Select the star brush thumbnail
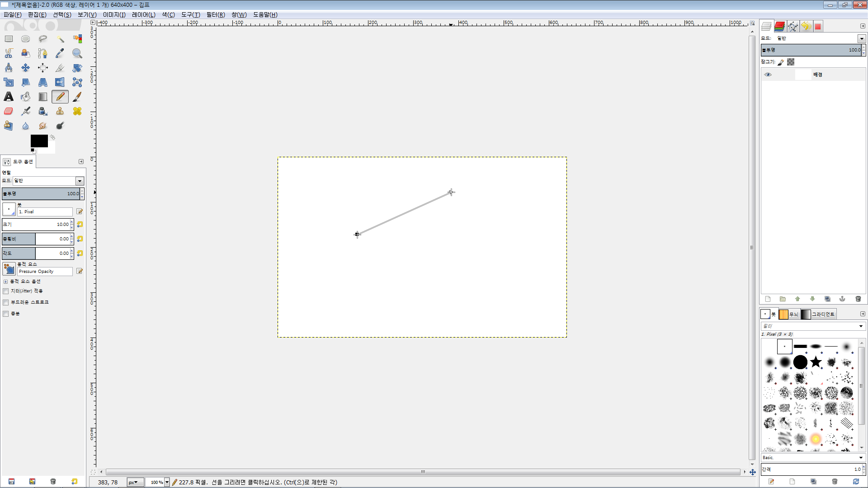 pyautogui.click(x=816, y=362)
